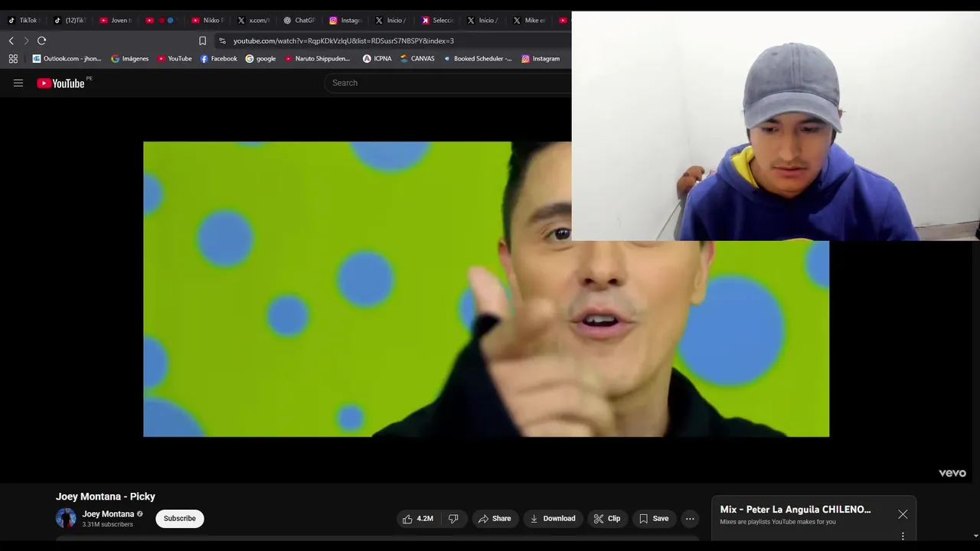This screenshot has width=980, height=551.
Task: Switch to the Nikko tab
Action: click(x=207, y=21)
